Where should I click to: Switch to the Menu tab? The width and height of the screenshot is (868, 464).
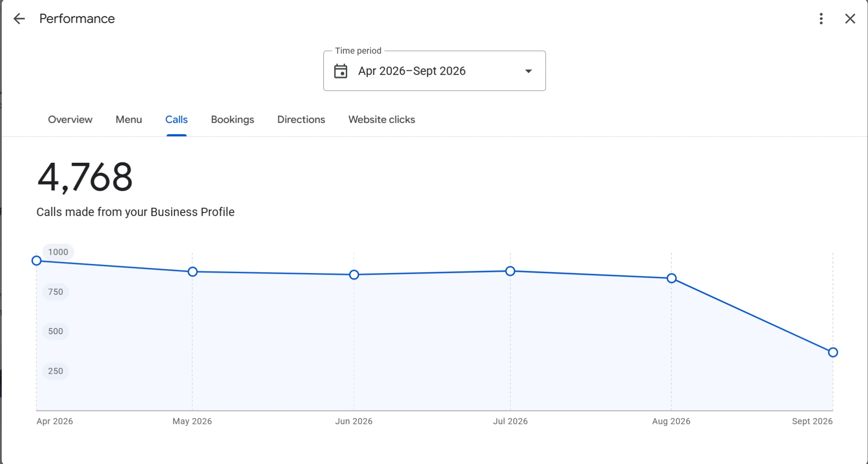coord(128,119)
